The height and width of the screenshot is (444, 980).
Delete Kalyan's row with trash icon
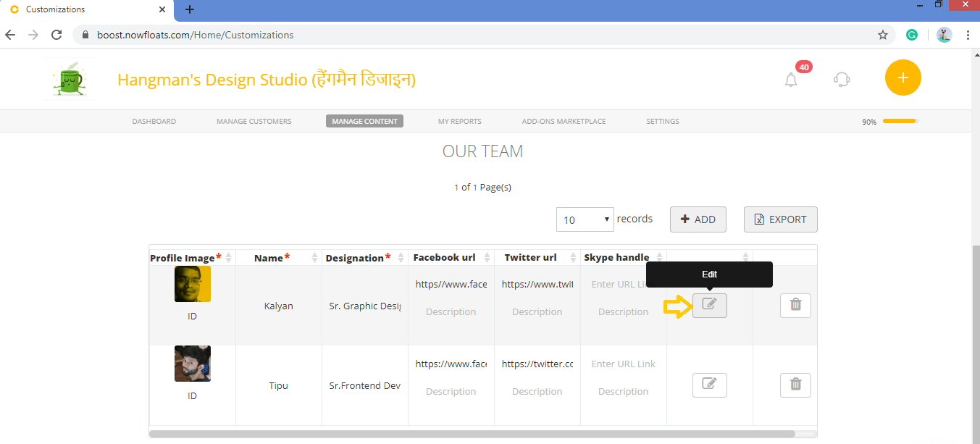pyautogui.click(x=795, y=305)
